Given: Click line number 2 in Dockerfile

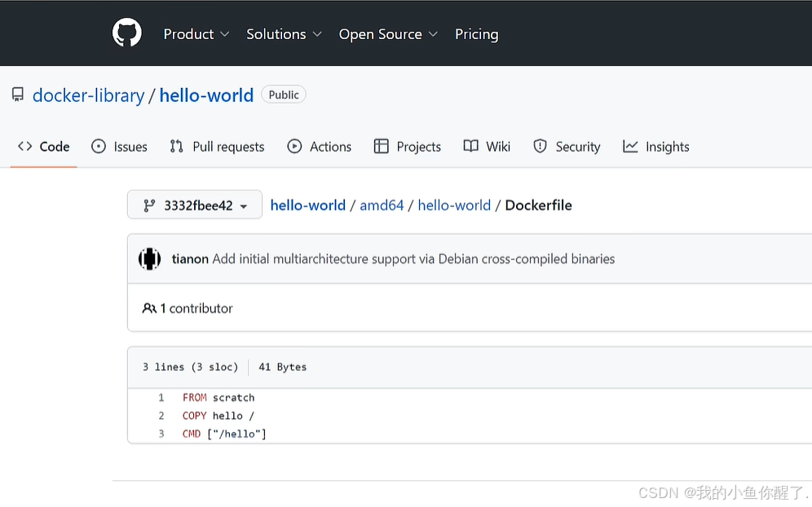Looking at the screenshot, I should click(x=161, y=416).
